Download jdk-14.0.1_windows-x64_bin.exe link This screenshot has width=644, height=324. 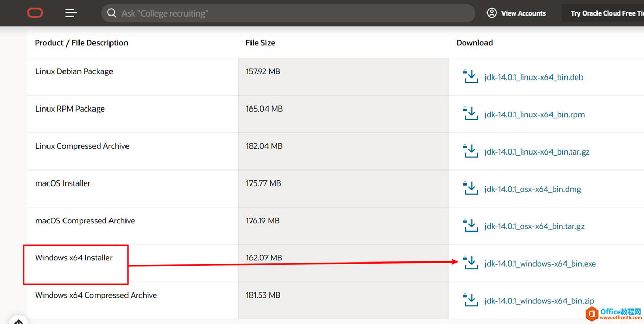coord(540,264)
